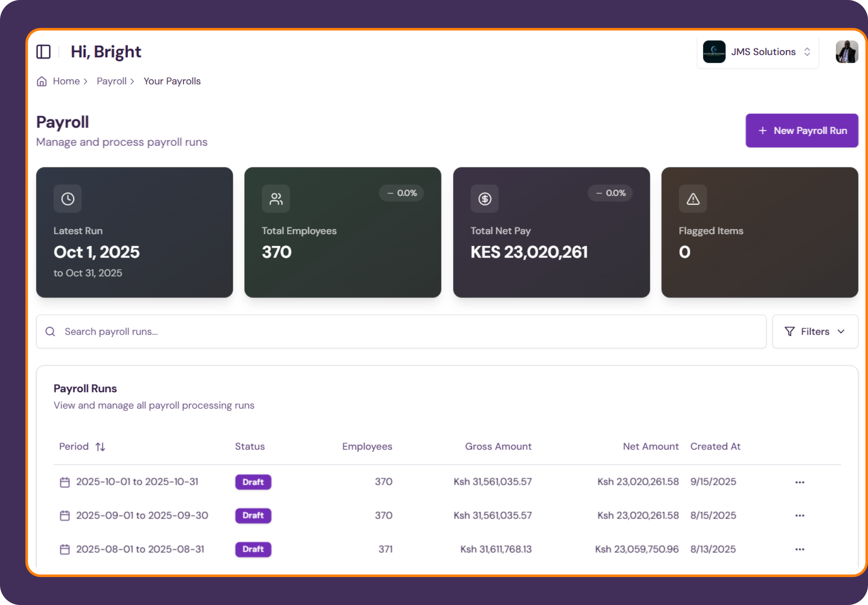Click the dollar icon on Total Net Pay card

(x=485, y=199)
